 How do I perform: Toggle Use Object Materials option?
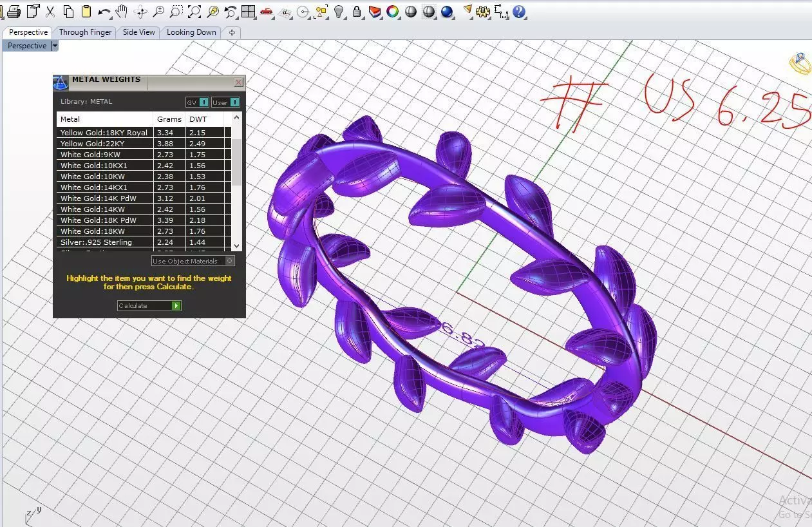193,261
